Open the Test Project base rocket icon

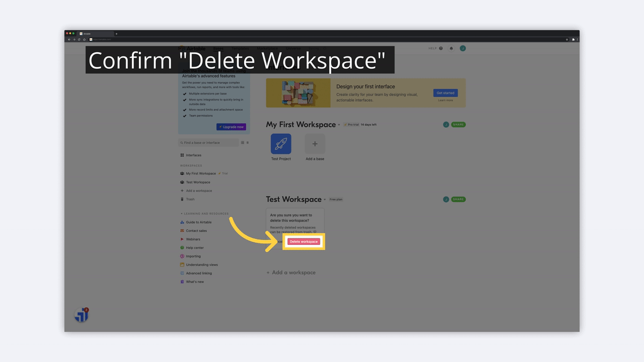(x=281, y=144)
